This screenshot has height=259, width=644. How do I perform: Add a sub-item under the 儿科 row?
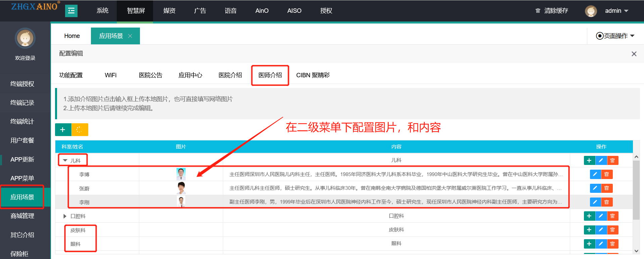point(589,161)
